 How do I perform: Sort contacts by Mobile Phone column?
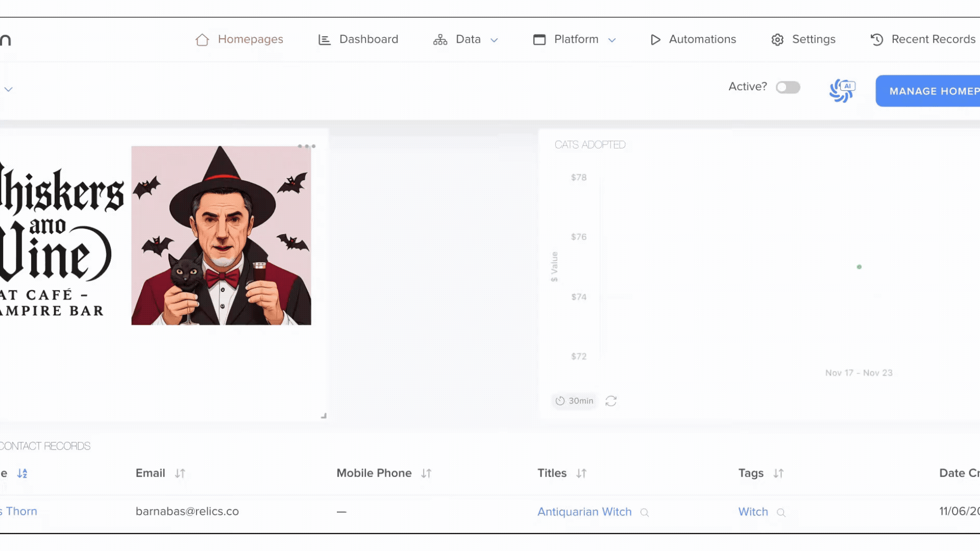(x=426, y=473)
